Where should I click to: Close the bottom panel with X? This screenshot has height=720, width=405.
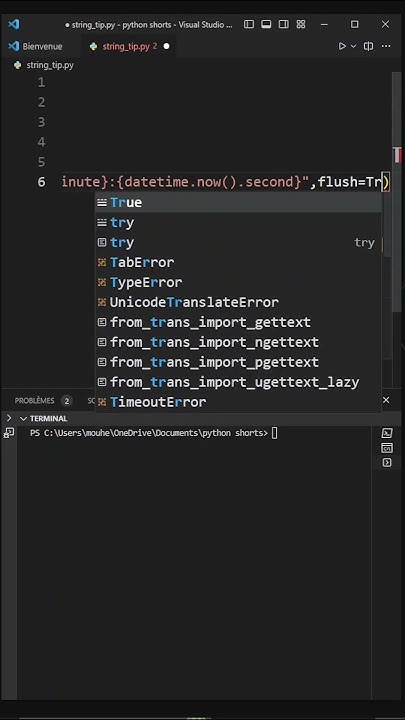coord(386,400)
